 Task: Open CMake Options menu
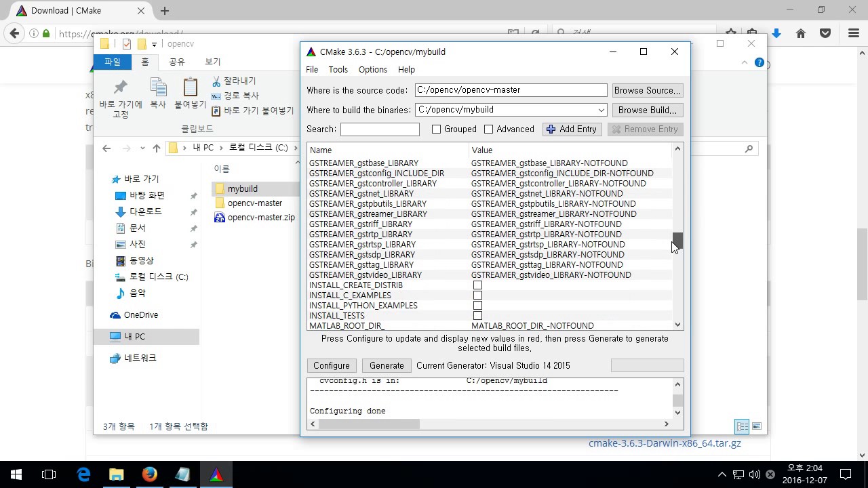pyautogui.click(x=372, y=69)
